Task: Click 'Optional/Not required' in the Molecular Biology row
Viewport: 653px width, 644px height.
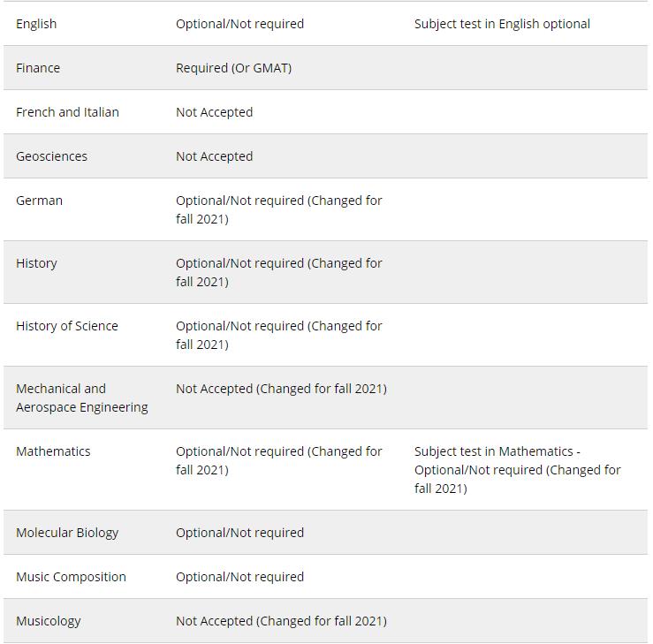Action: point(239,533)
